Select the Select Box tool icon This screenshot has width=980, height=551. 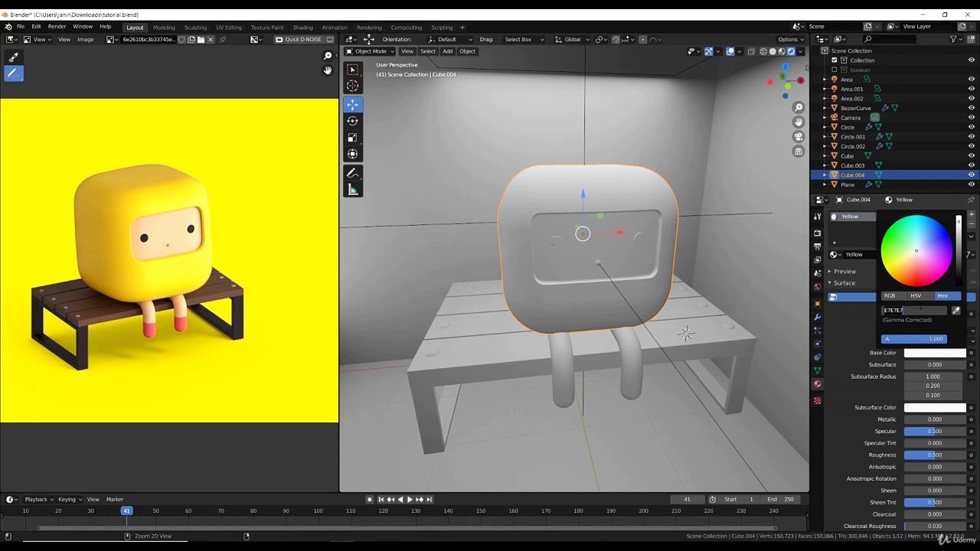tap(352, 70)
